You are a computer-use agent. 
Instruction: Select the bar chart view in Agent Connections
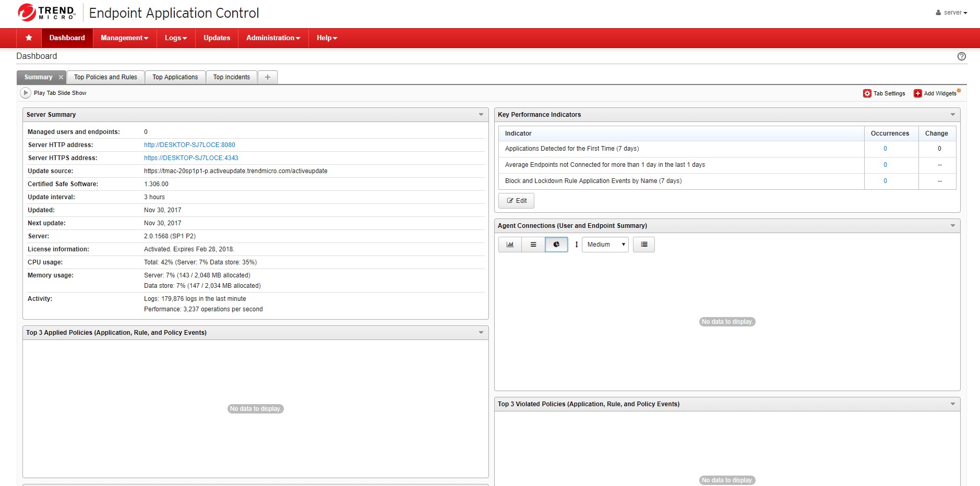point(510,244)
